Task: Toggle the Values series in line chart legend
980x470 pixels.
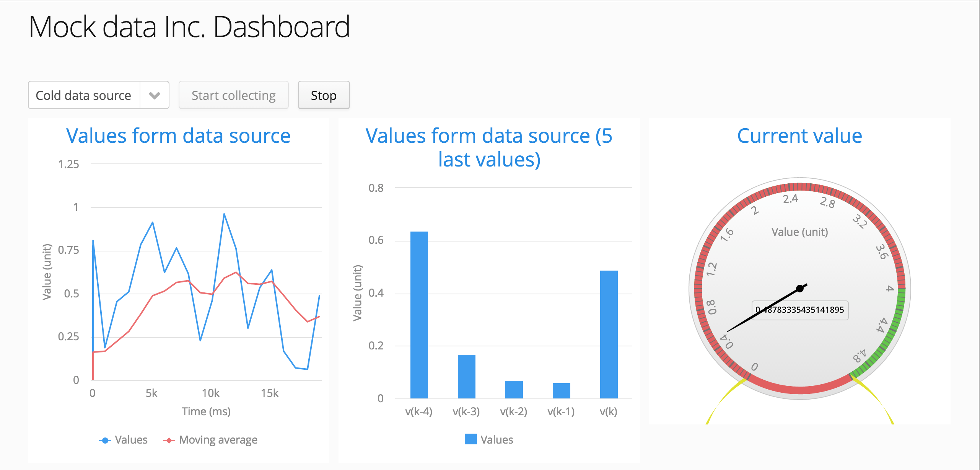Action: click(x=123, y=440)
